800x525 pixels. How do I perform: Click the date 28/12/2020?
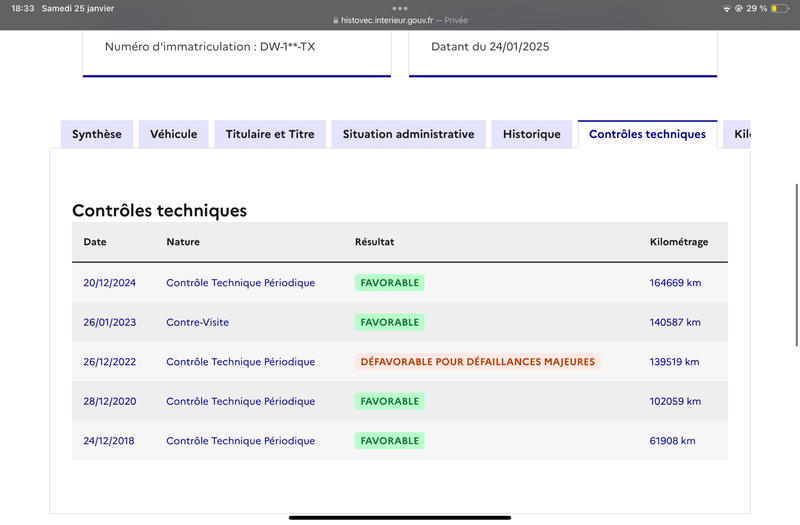point(110,402)
